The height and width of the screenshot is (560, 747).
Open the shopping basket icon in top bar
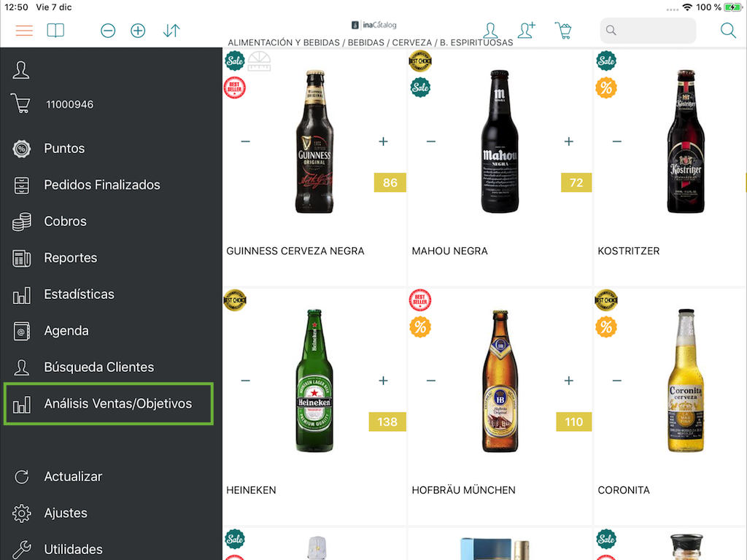563,31
